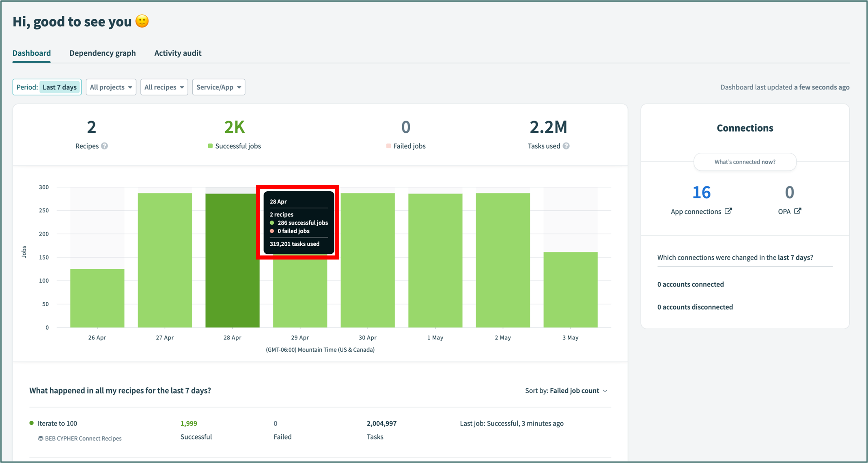Open the All recipes filter dropdown
The width and height of the screenshot is (868, 463).
coord(164,87)
